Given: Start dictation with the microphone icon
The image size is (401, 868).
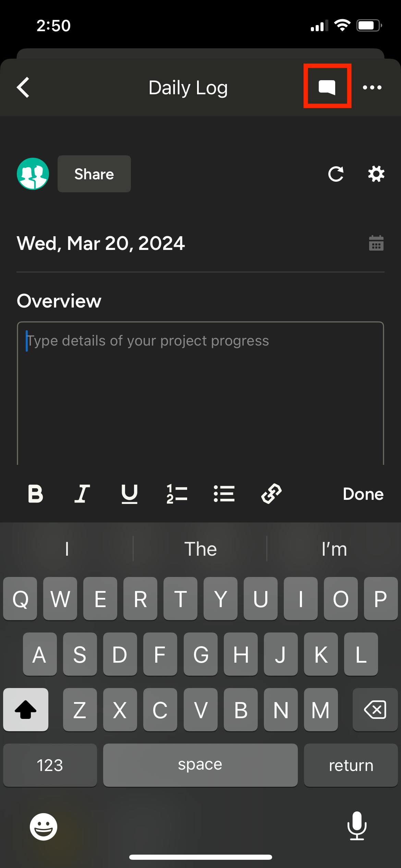Looking at the screenshot, I should pyautogui.click(x=357, y=826).
